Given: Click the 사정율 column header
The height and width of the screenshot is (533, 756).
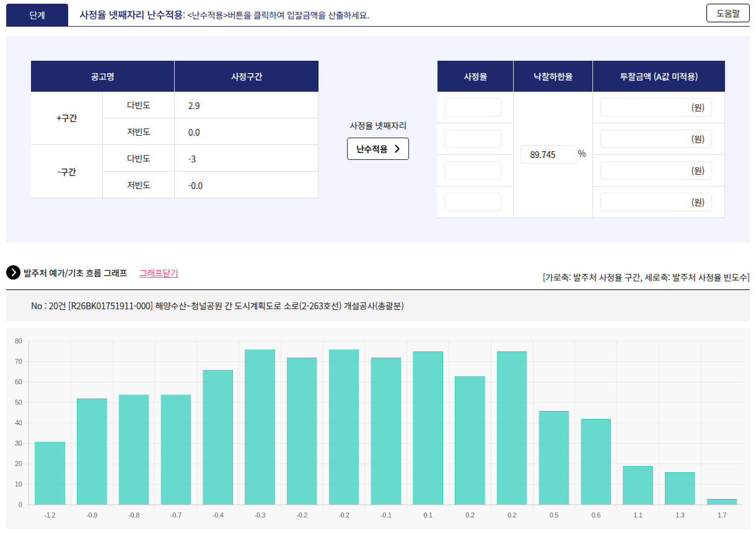Looking at the screenshot, I should [x=475, y=76].
